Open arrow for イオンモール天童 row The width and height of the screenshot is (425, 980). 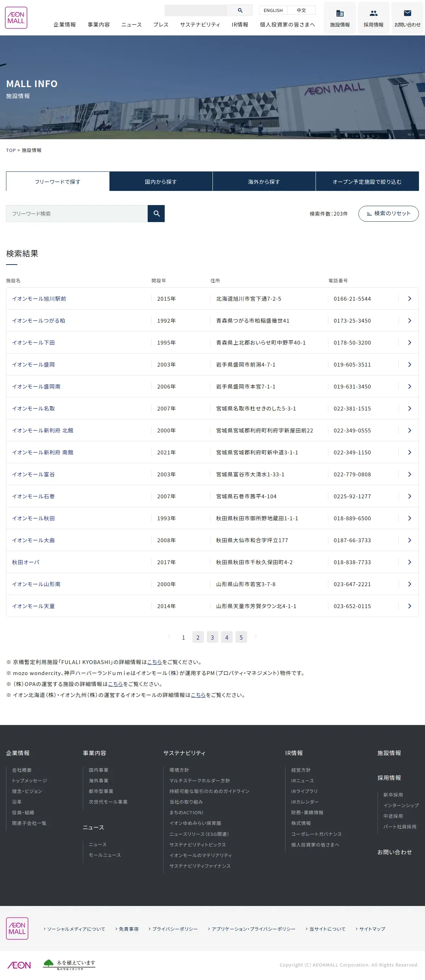click(409, 606)
